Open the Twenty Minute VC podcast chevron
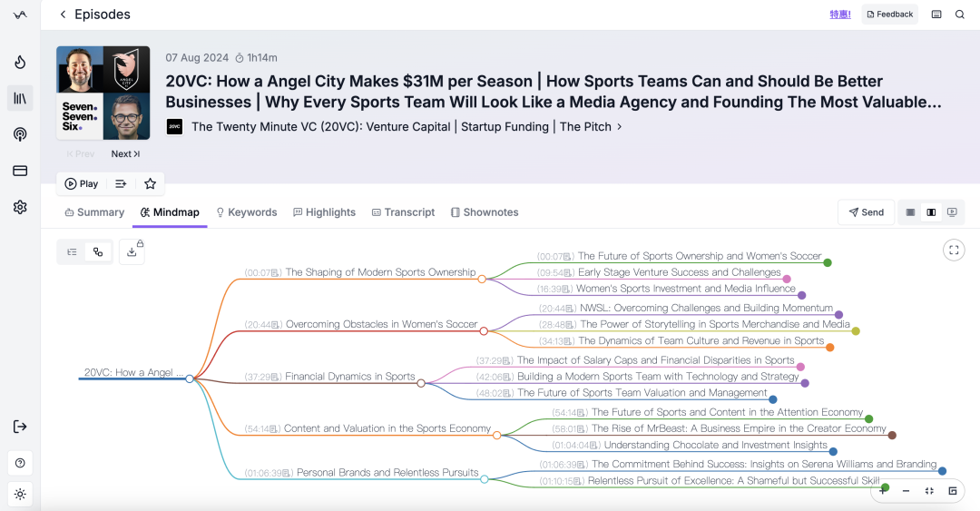This screenshot has width=980, height=511. pyautogui.click(x=620, y=126)
